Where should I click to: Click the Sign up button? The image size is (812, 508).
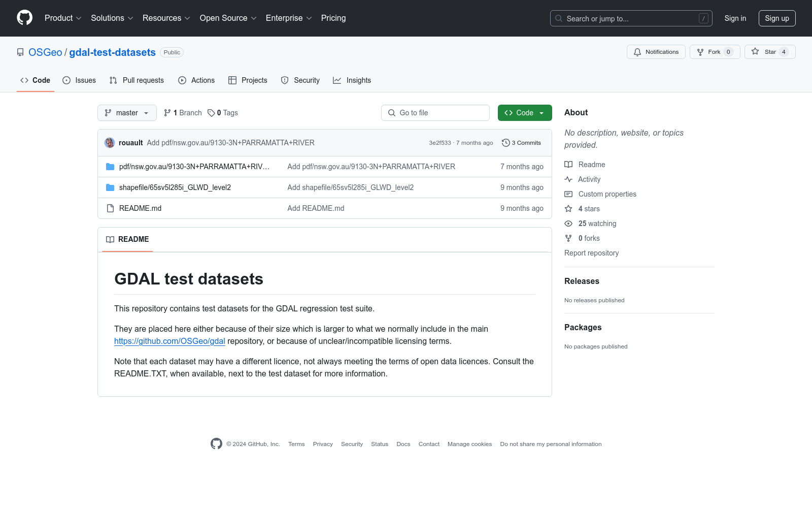tap(777, 18)
